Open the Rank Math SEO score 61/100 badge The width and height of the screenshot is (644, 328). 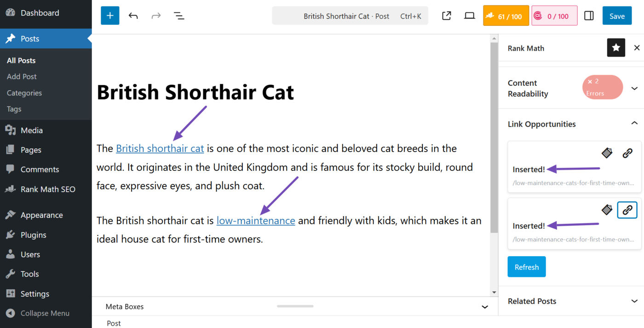[506, 15]
